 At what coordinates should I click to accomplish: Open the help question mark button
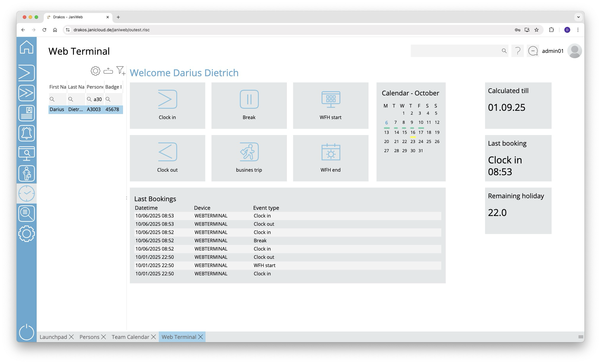tap(517, 51)
